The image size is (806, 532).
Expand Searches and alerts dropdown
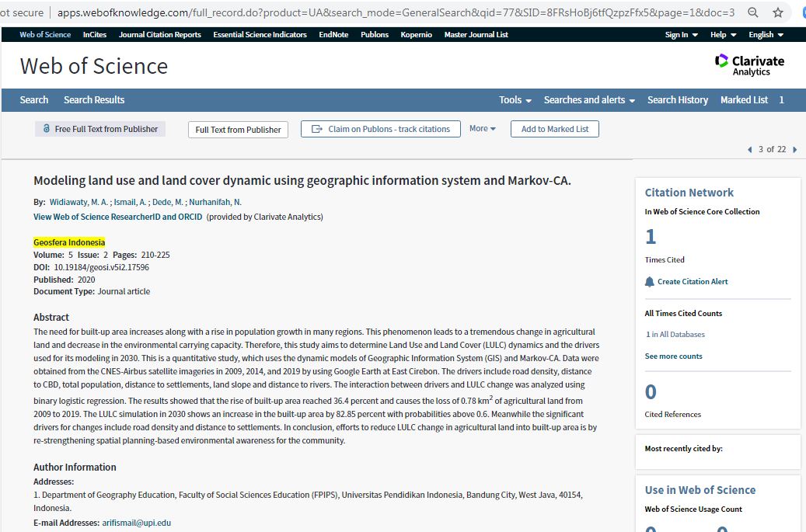(x=590, y=100)
